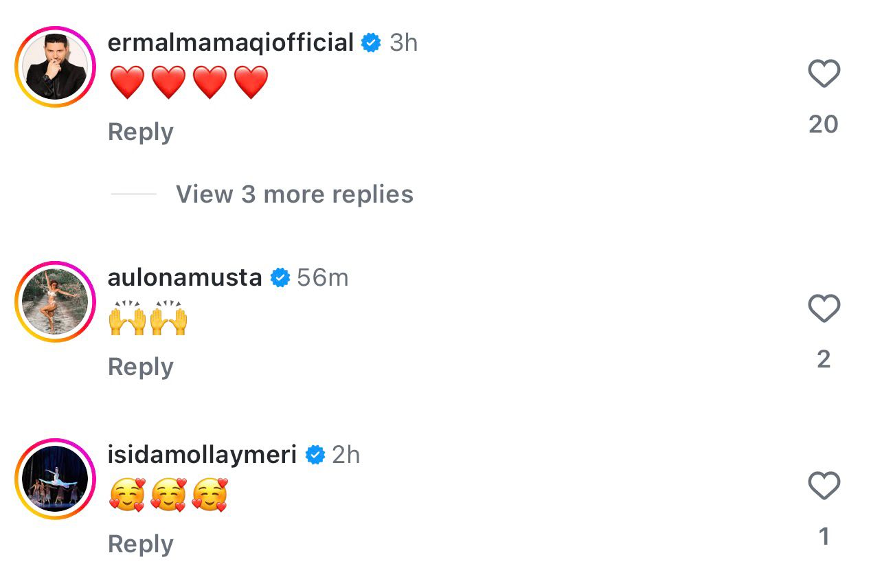Click the 2h timestamp
The width and height of the screenshot is (882, 588).
pos(346,455)
